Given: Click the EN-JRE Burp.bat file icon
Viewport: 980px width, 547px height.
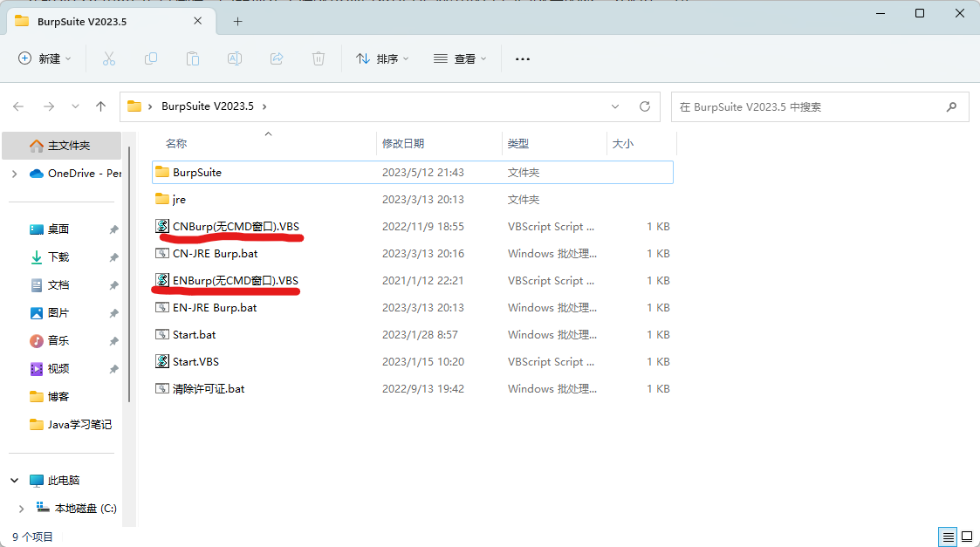Looking at the screenshot, I should point(161,308).
